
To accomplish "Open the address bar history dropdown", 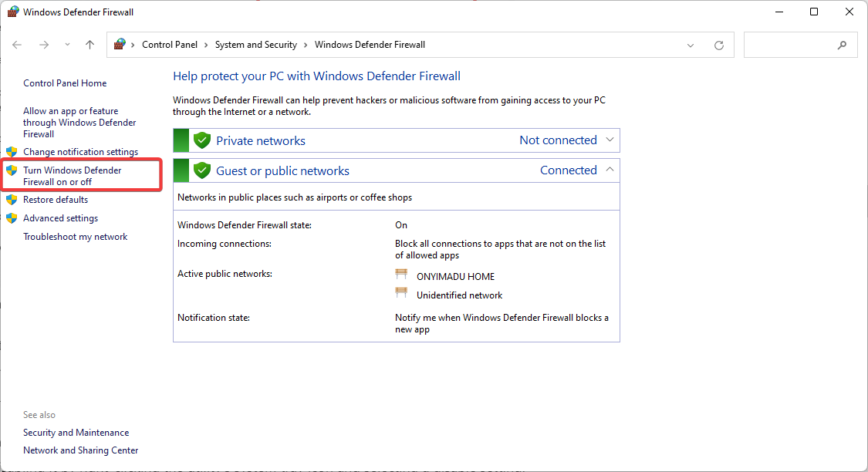I will coord(691,46).
